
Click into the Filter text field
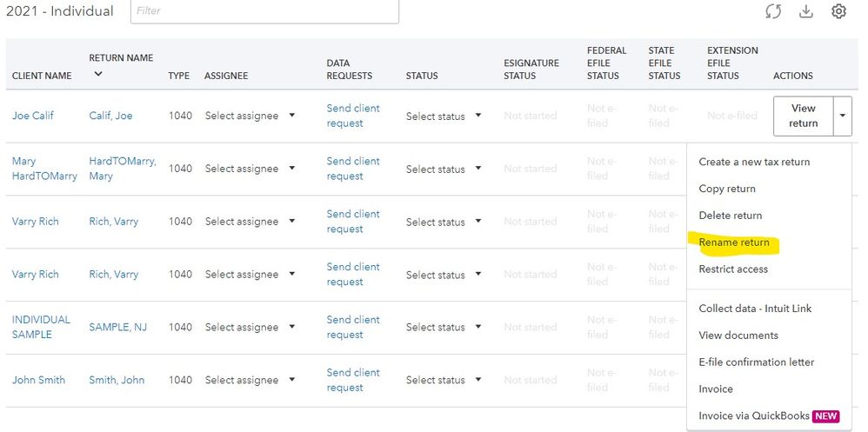(x=264, y=11)
